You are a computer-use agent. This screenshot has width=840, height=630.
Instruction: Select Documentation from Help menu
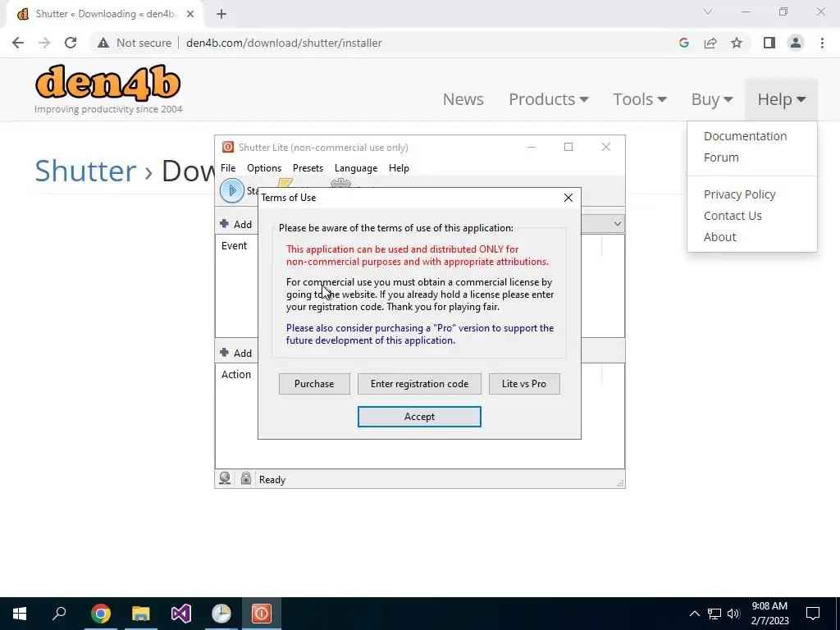[745, 136]
